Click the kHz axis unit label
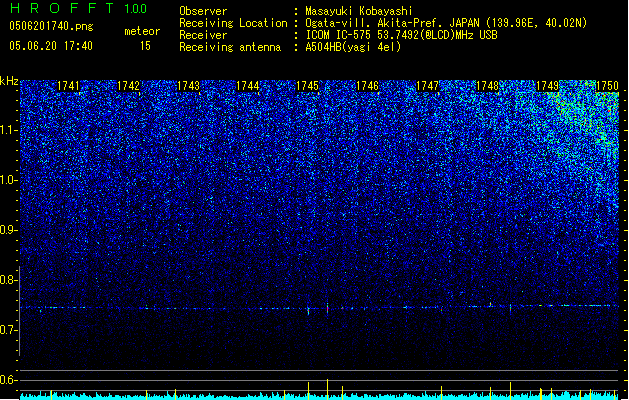Screen dimensions: 629x400 (9, 81)
